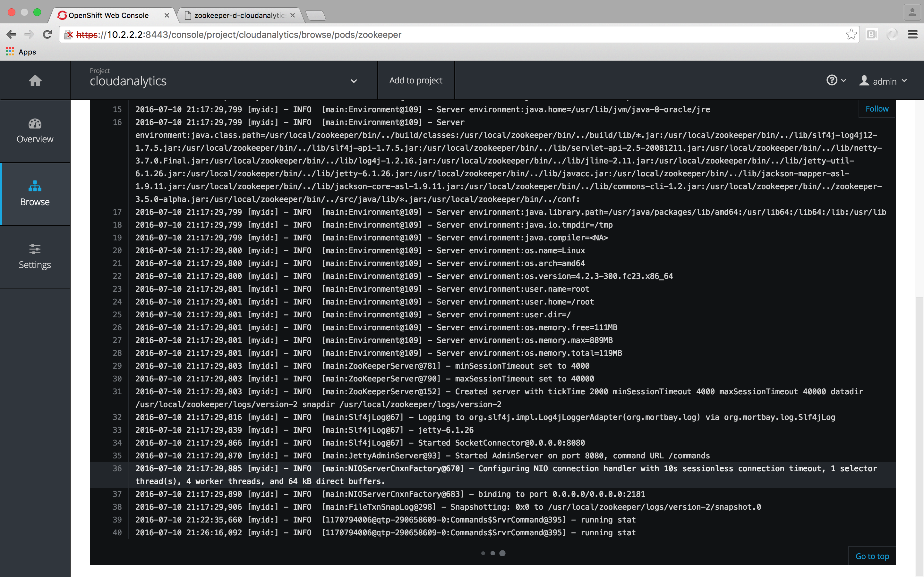
Task: Click the home icon in console header
Action: point(35,80)
